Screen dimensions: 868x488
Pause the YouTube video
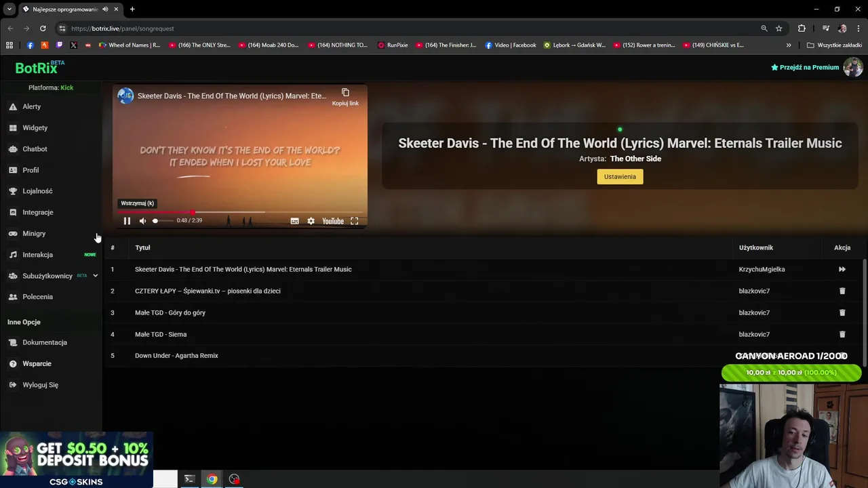click(127, 221)
